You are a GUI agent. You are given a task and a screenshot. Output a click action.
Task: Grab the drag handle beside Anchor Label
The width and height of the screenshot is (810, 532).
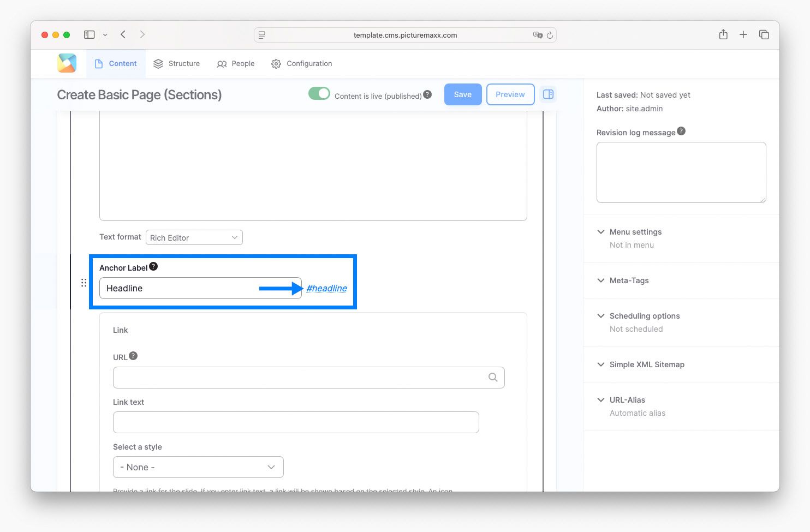coord(84,283)
